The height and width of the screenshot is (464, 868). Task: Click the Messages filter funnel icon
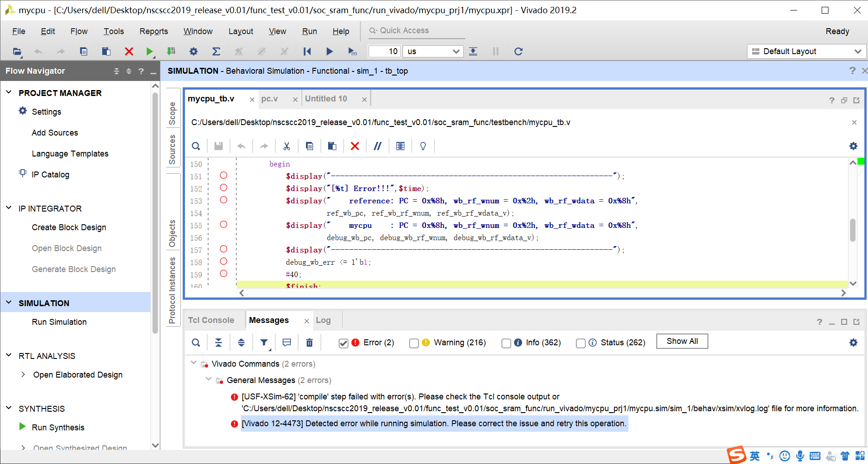click(x=264, y=343)
